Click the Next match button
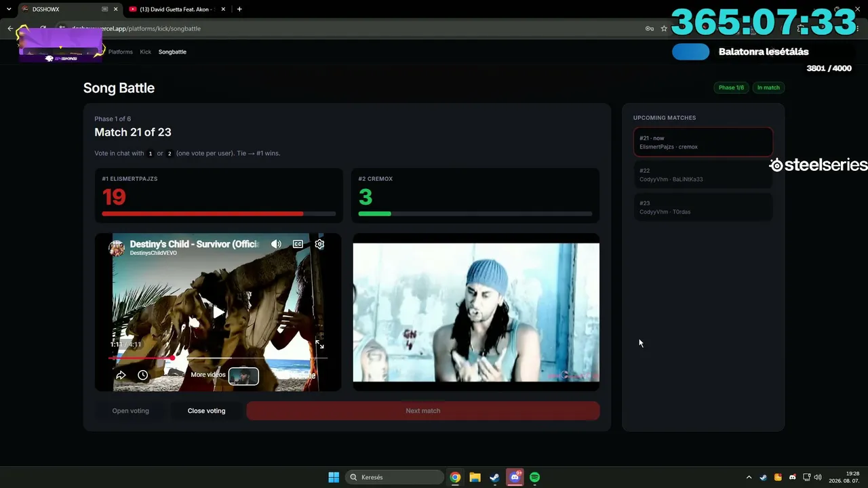This screenshot has width=868, height=488. 423,411
